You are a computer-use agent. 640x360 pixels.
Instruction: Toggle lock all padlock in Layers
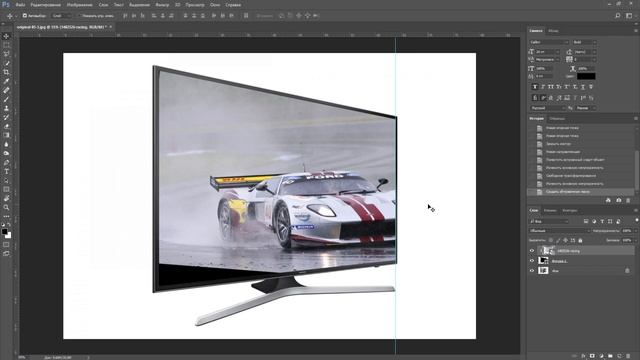pos(580,240)
